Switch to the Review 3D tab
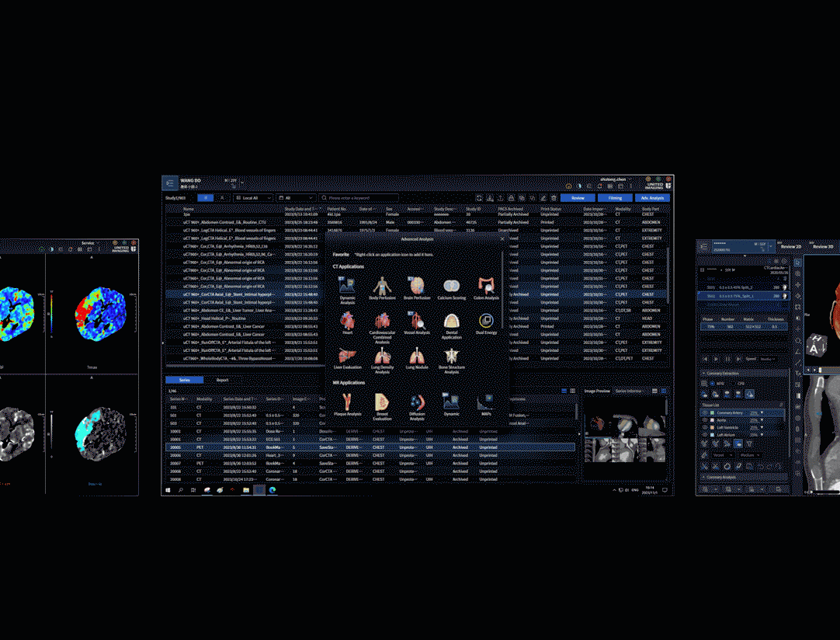The height and width of the screenshot is (640, 840). 823,246
